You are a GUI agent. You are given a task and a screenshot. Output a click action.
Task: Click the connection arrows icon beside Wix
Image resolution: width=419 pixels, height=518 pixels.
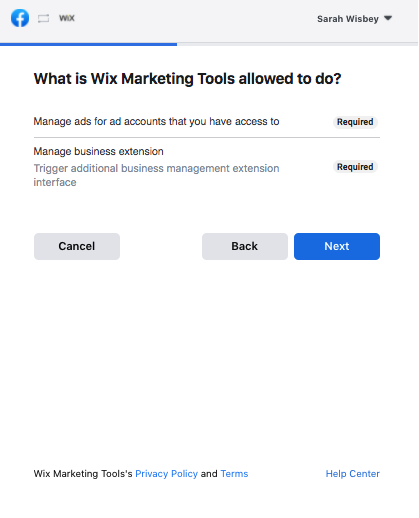tap(43, 18)
